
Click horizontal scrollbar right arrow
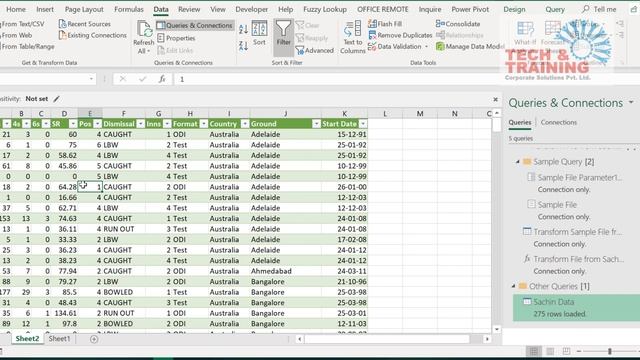(x=487, y=339)
